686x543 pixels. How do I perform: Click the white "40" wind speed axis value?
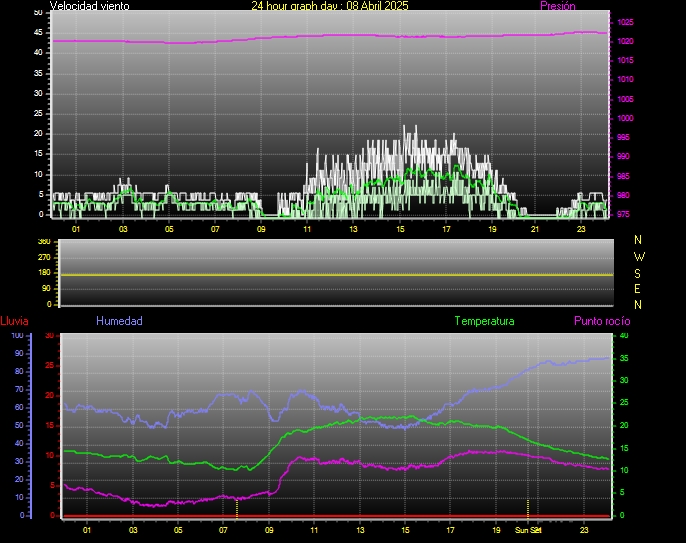38,53
